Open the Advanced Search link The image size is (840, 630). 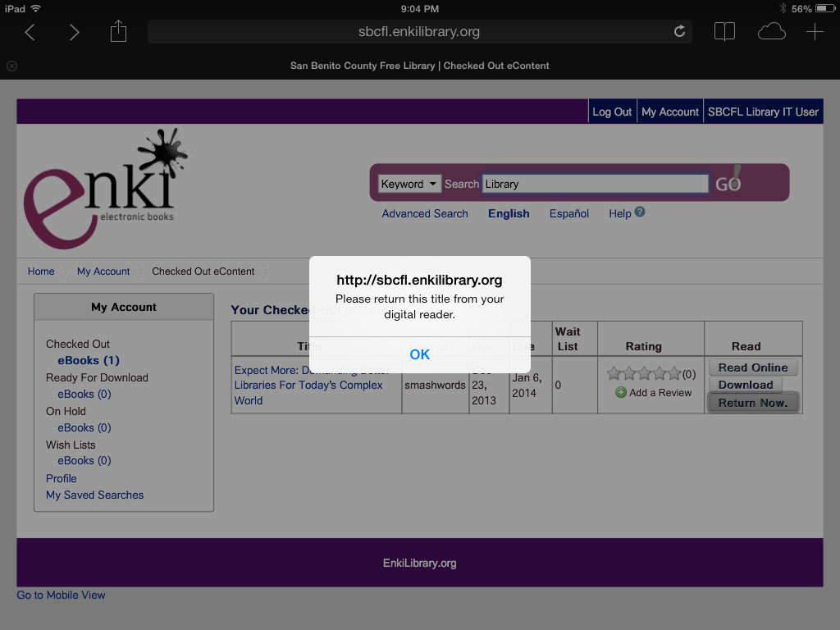tap(425, 214)
